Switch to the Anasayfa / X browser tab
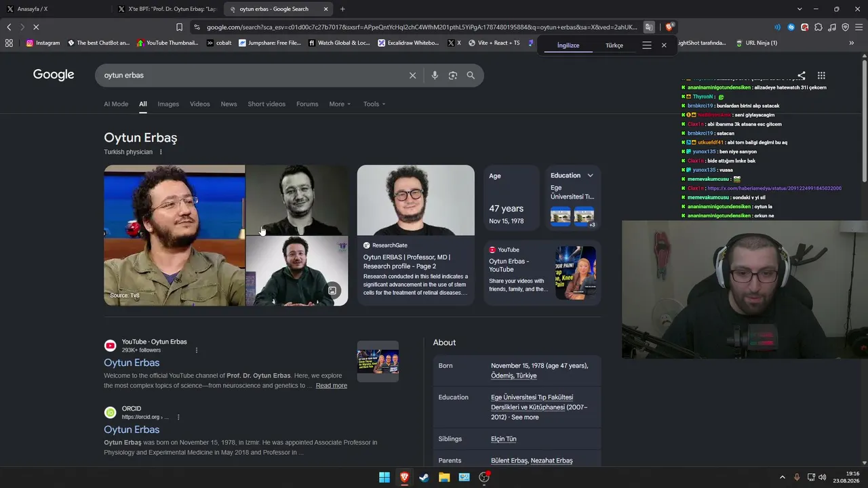 pos(54,9)
